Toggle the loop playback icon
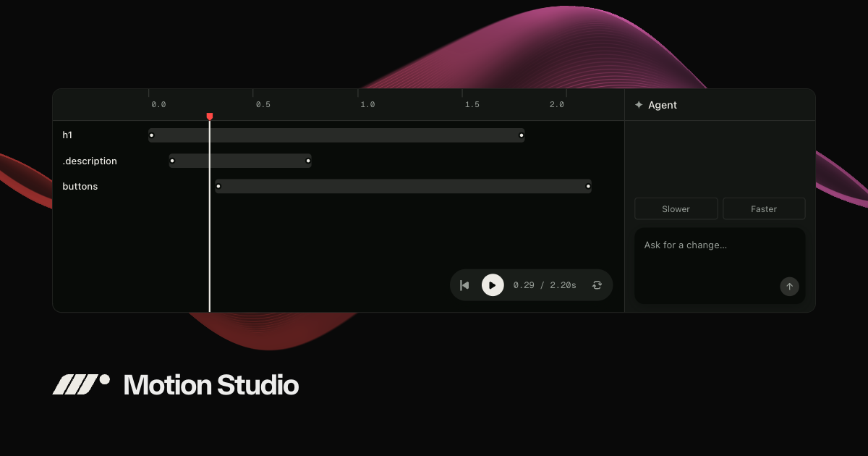This screenshot has width=868, height=456. point(597,285)
